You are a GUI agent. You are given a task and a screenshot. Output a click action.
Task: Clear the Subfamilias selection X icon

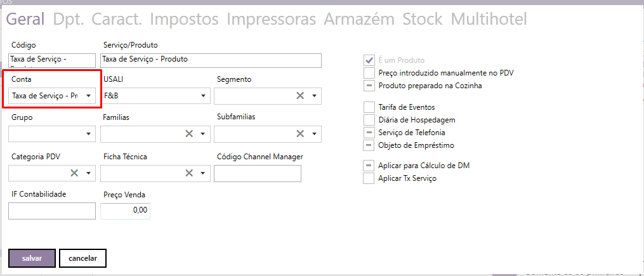[x=300, y=134]
